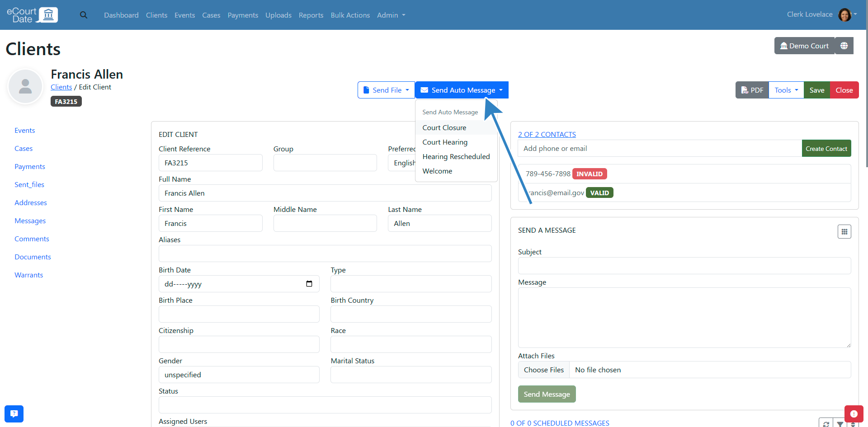
Task: Open the search magnifier icon
Action: 84,15
